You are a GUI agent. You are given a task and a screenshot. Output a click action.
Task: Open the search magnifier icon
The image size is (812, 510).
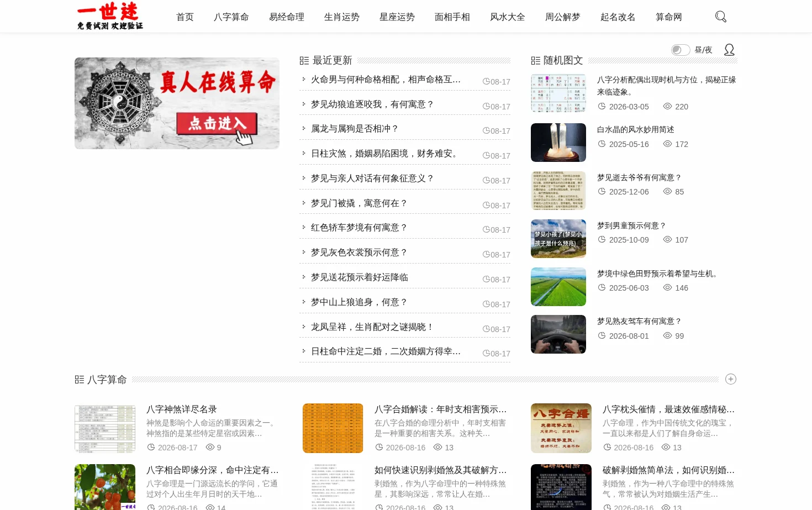coord(721,17)
